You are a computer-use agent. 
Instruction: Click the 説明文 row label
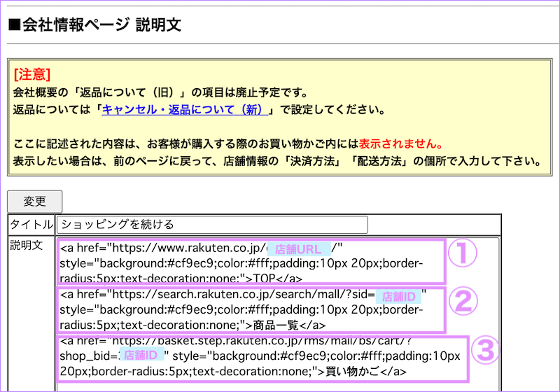[27, 245]
